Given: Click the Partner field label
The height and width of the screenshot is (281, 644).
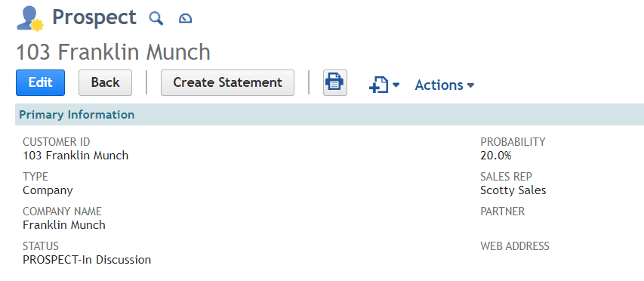Looking at the screenshot, I should [x=502, y=212].
